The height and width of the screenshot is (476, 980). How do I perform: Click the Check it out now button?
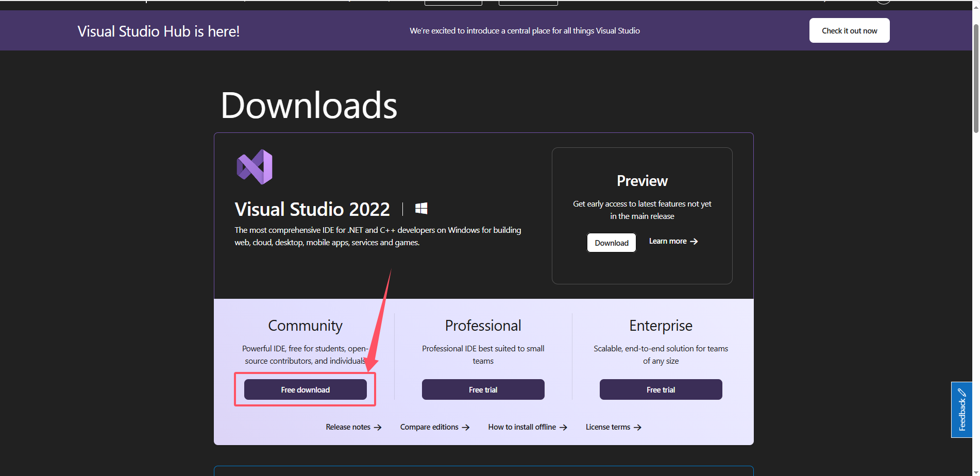click(x=849, y=30)
